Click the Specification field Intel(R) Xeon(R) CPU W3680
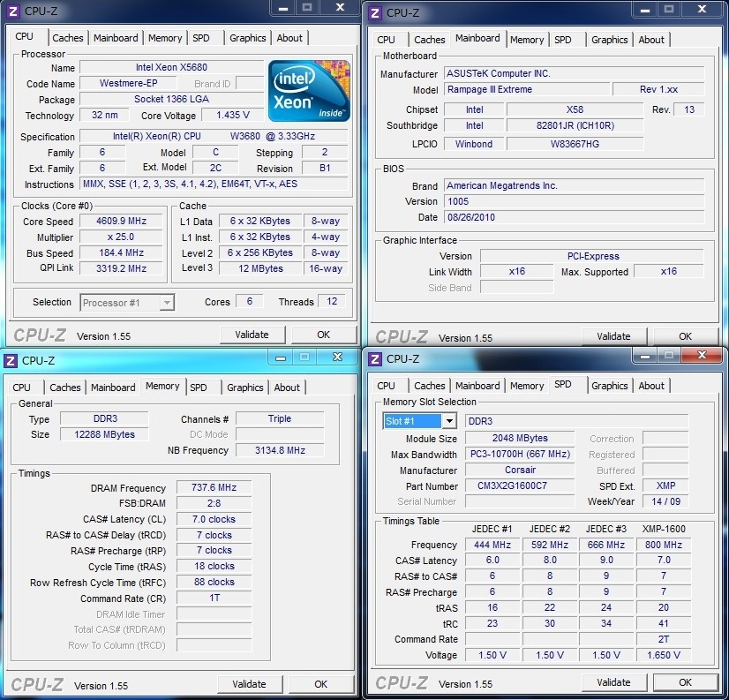Screen dimensions: 729x700 pos(214,136)
